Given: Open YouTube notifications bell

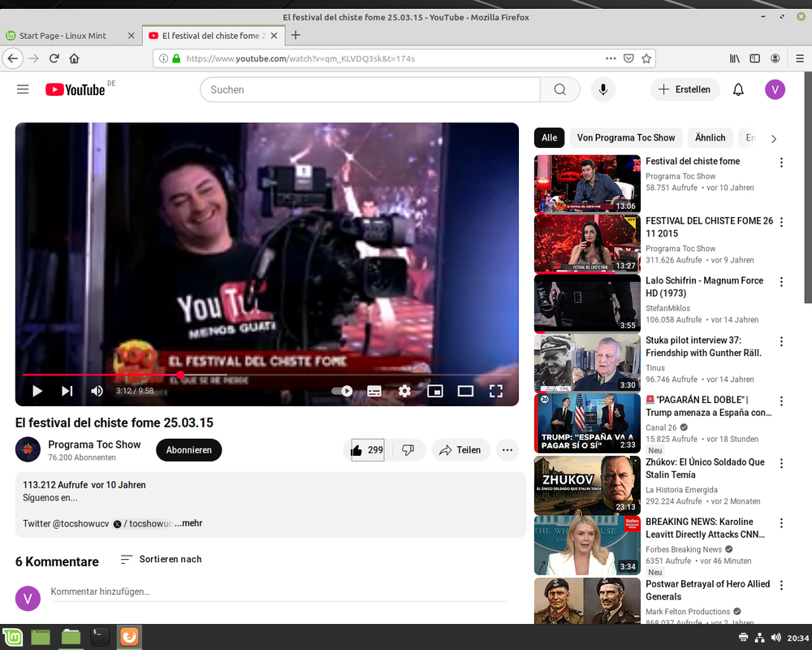Looking at the screenshot, I should tap(738, 89).
